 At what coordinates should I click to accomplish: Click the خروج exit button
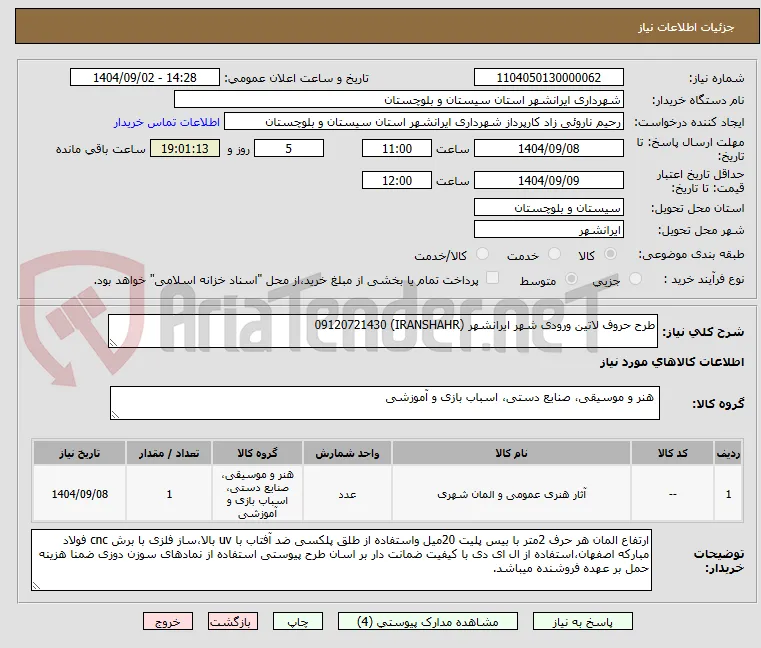click(167, 621)
